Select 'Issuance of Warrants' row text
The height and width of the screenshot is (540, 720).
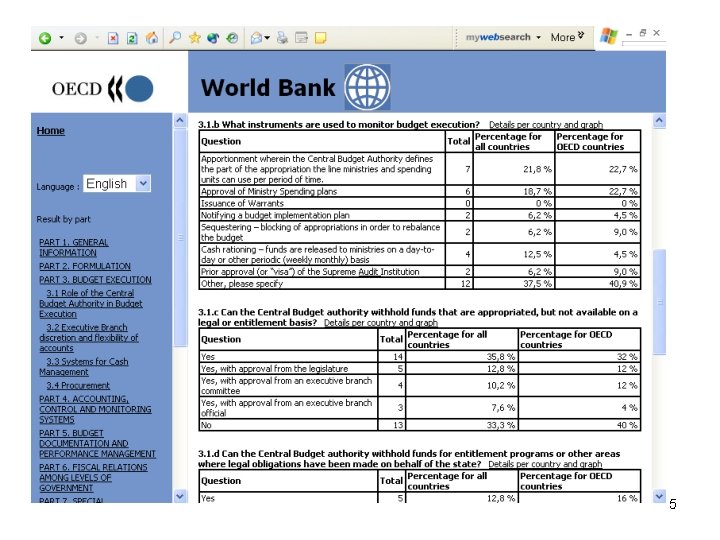pyautogui.click(x=242, y=203)
